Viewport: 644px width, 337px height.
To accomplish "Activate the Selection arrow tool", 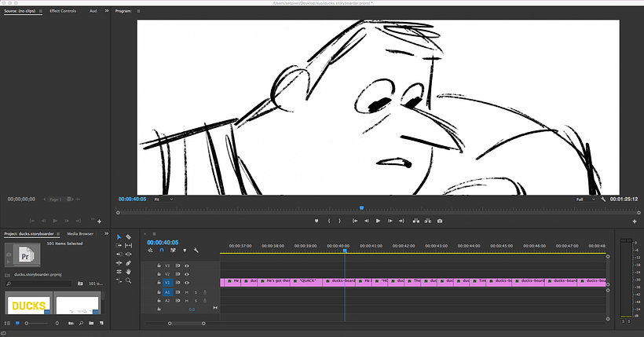I will tap(119, 236).
